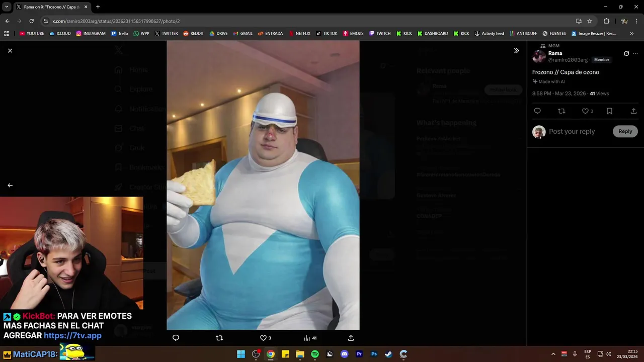Bookmark the post in the right panel
Image resolution: width=644 pixels, height=362 pixels.
[609, 111]
